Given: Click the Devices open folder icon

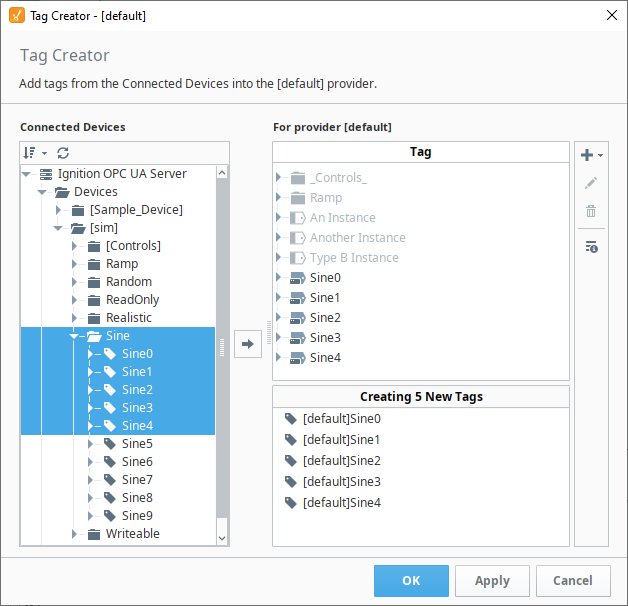Looking at the screenshot, I should coord(62,192).
